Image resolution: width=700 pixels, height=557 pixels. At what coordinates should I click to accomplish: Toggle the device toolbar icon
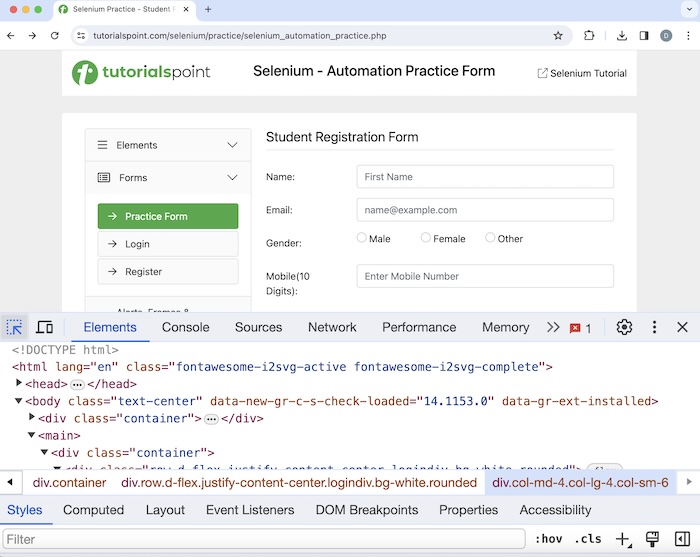click(x=45, y=327)
